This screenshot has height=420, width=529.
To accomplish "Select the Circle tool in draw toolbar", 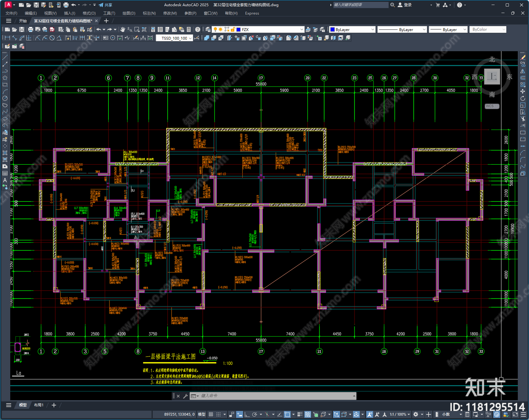I will [5, 98].
